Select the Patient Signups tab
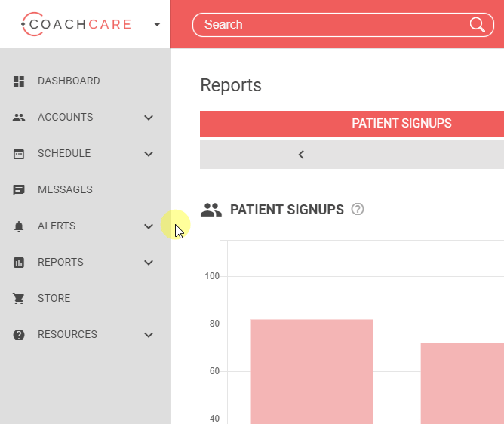504x424 pixels. (401, 124)
